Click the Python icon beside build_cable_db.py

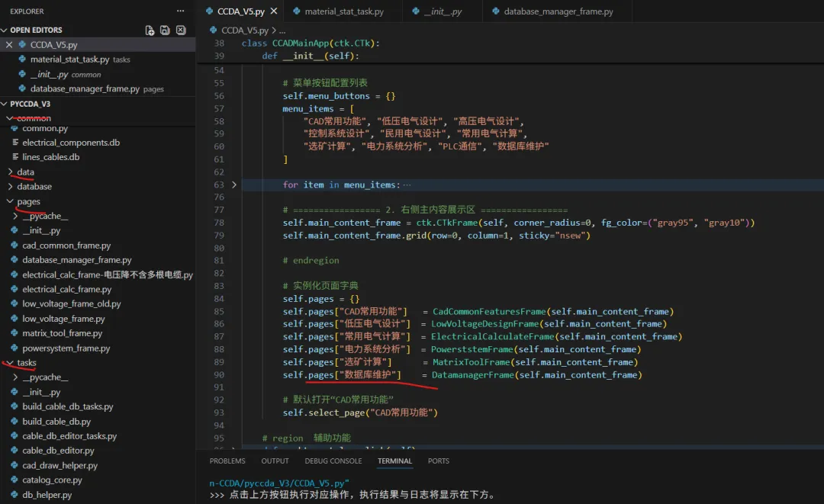click(x=14, y=421)
